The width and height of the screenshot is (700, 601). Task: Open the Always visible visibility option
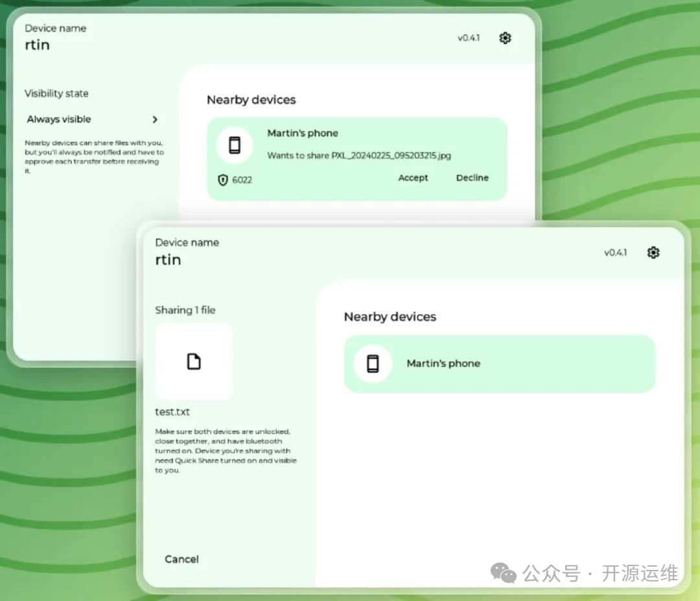[59, 119]
